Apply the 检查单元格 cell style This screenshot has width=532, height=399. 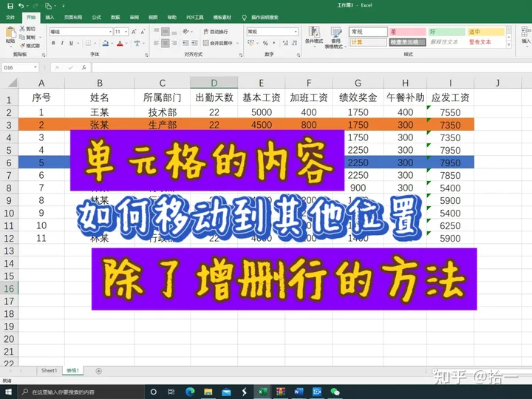click(x=407, y=42)
